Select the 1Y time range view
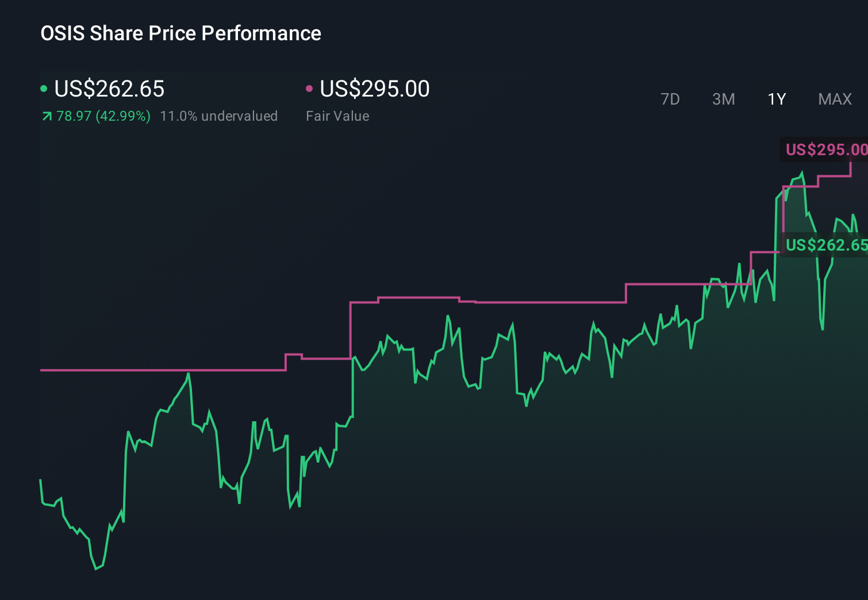This screenshot has width=868, height=600. (x=776, y=99)
